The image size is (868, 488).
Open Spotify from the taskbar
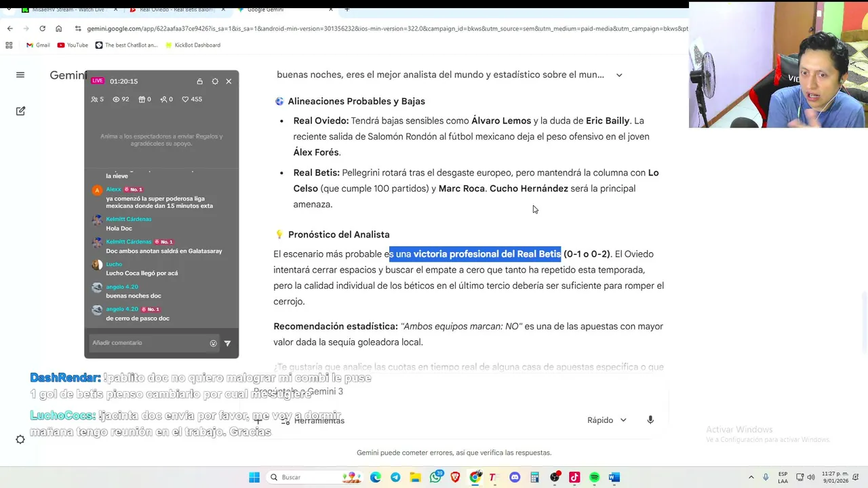594,477
